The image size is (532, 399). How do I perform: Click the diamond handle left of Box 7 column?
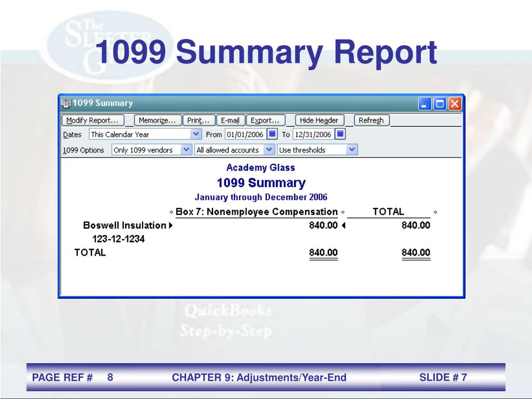[x=171, y=212]
